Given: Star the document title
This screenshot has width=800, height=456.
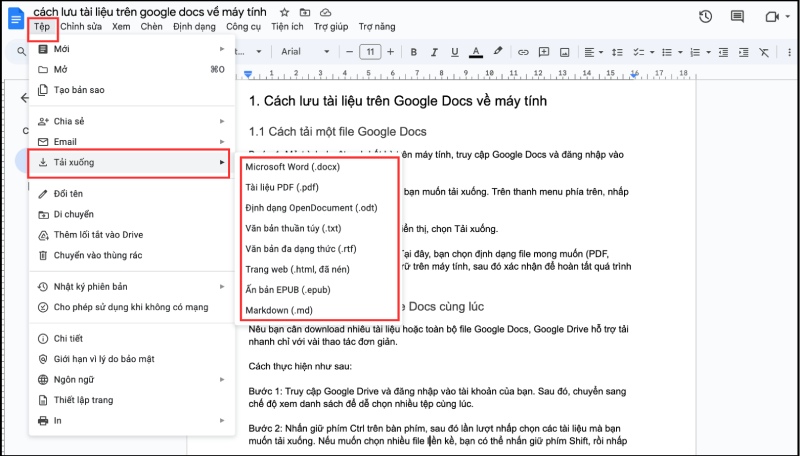Looking at the screenshot, I should tap(285, 12).
